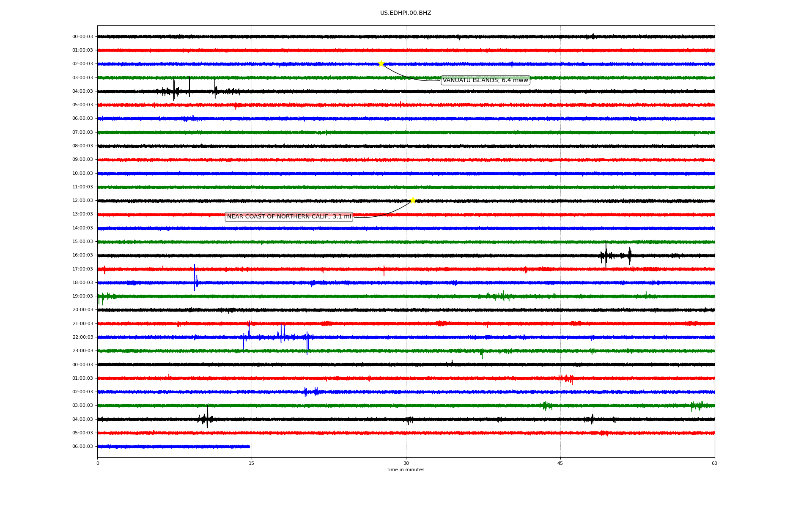This screenshot has width=812, height=508.
Task: Click the final 06:00:03 row label
Action: [x=82, y=446]
